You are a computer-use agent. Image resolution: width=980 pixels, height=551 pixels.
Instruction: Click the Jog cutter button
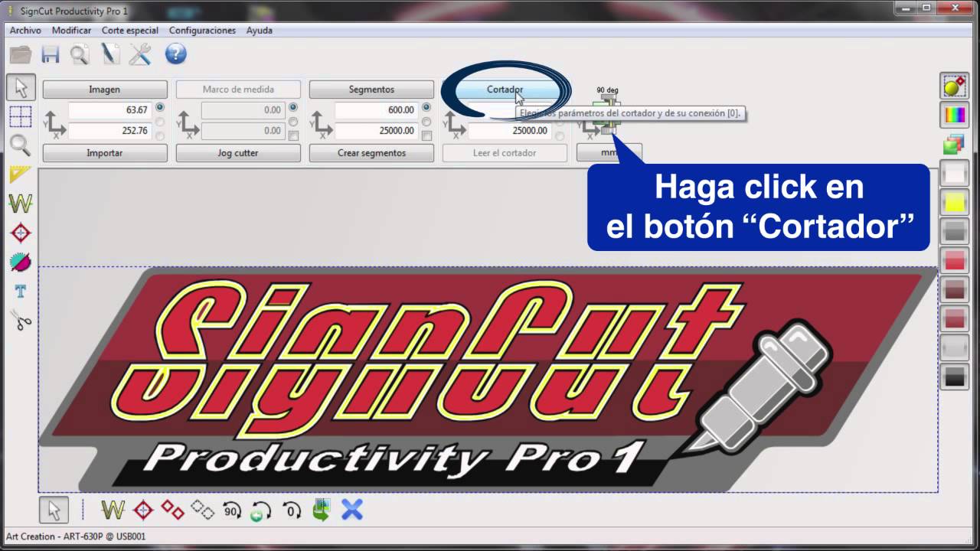tap(238, 153)
